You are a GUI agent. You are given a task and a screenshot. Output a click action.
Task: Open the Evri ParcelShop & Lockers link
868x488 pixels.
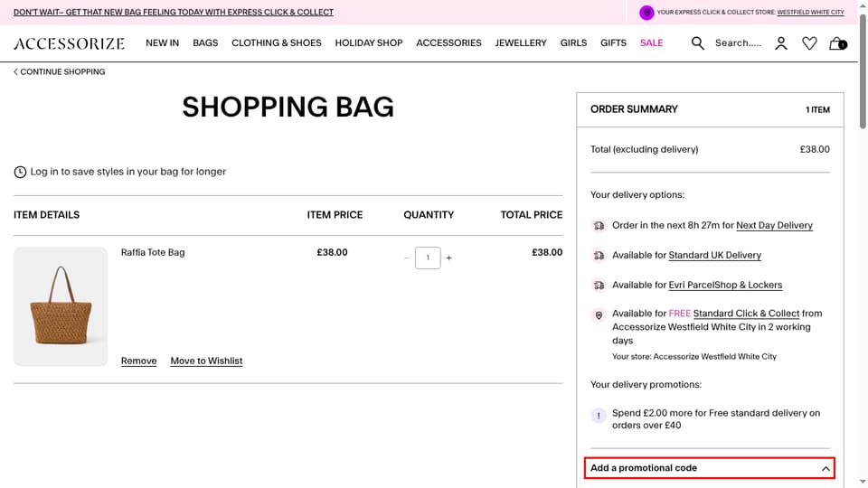click(725, 285)
